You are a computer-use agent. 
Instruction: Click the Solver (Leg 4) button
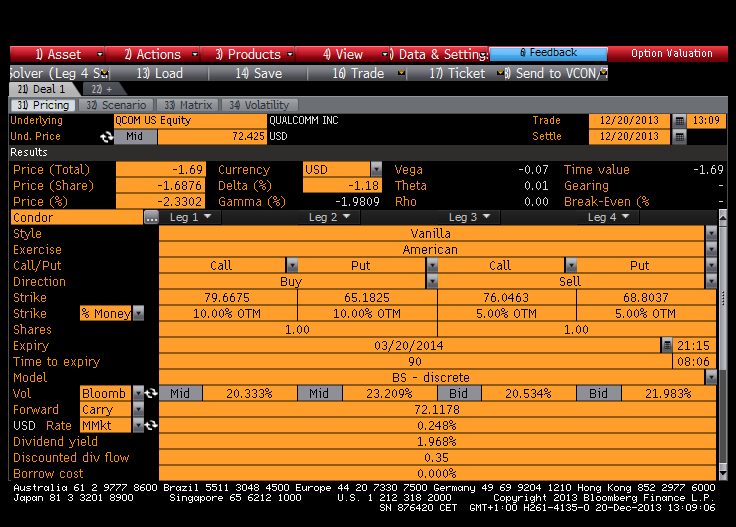click(x=60, y=74)
